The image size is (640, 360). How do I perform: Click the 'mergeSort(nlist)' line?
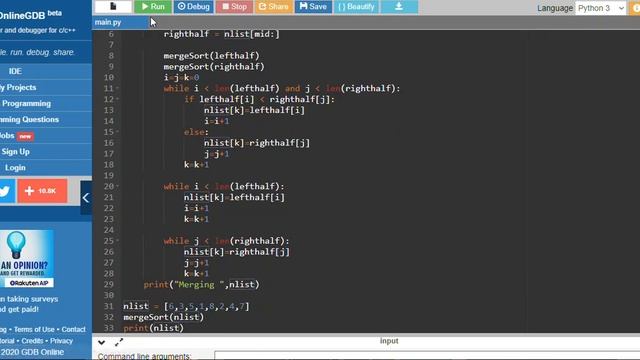pos(164,317)
